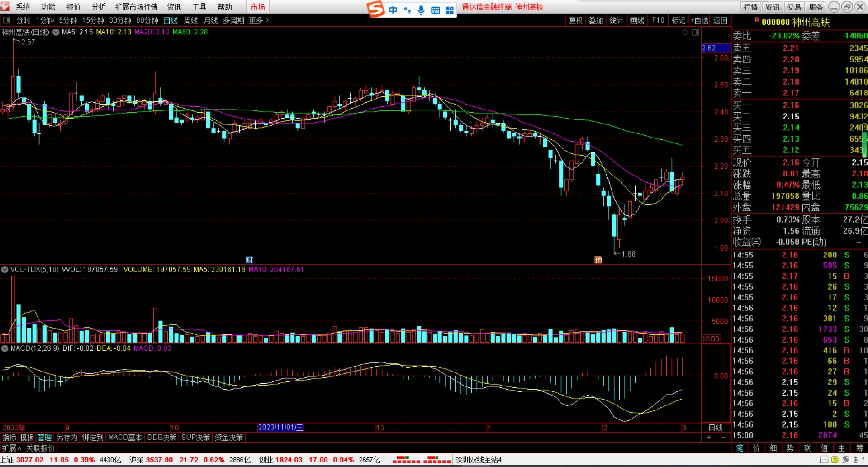Open the 工具 menu
Image resolution: width=868 pixels, height=467 pixels.
coord(199,7)
